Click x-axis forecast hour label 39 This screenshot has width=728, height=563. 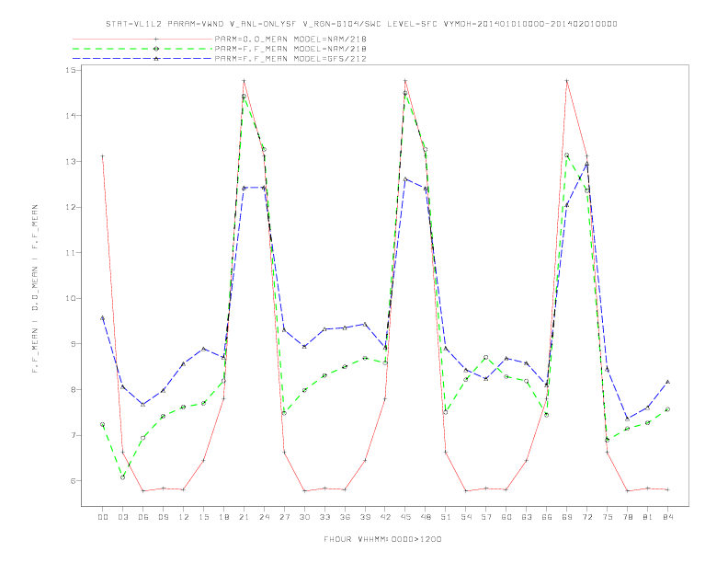click(365, 517)
